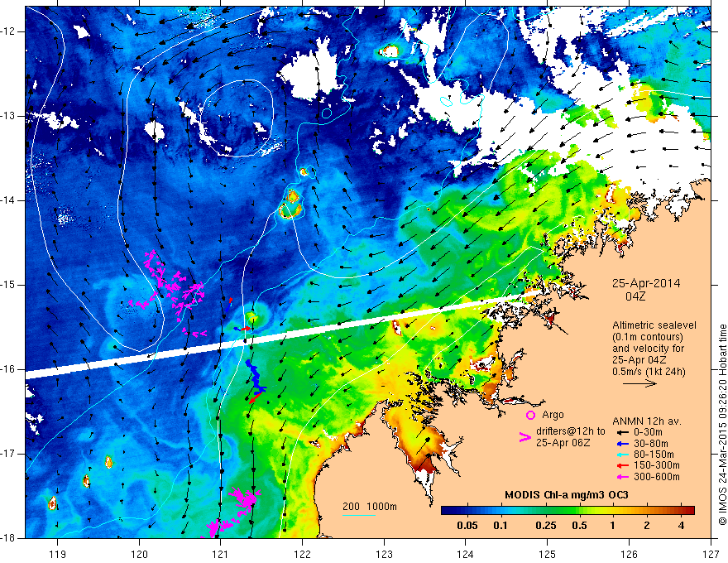Click the 'ANMN 12h av.' heading

[647, 421]
